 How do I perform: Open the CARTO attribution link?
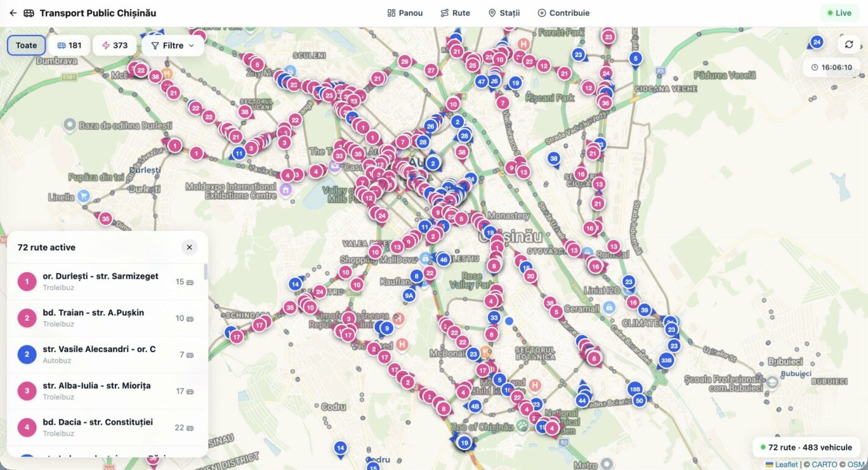[x=825, y=464]
